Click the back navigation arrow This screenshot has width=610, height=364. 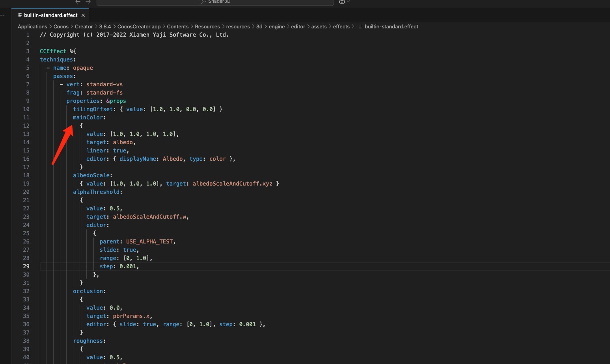(78, 2)
